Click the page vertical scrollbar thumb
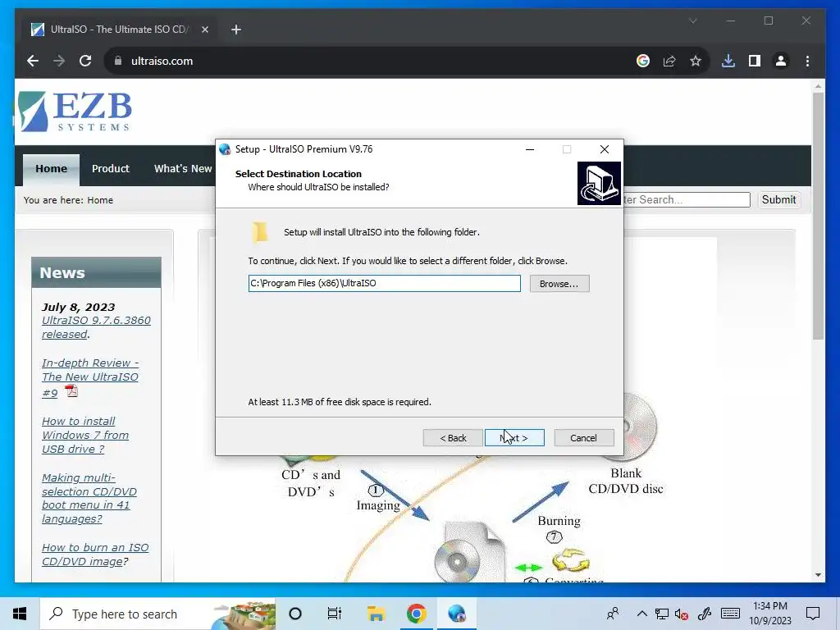The image size is (840, 630). coord(818,216)
